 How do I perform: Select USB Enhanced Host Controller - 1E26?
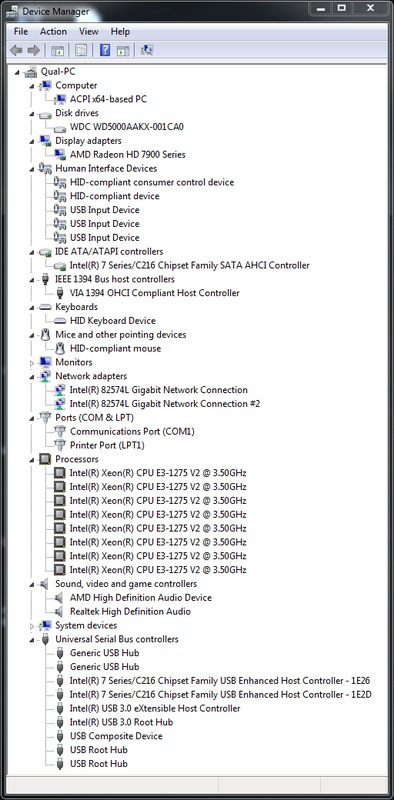[x=220, y=681]
